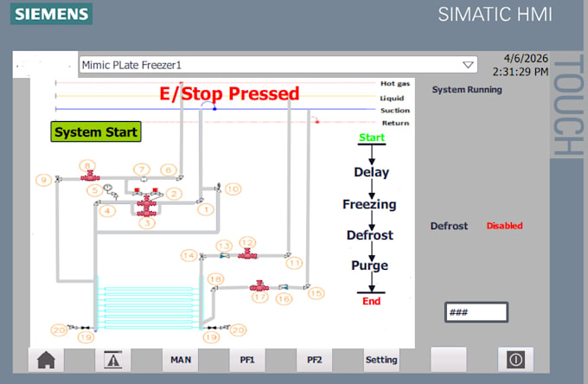Image resolution: width=588 pixels, height=384 pixels.
Task: Click the blank button beside Setting
Action: pyautogui.click(x=449, y=360)
